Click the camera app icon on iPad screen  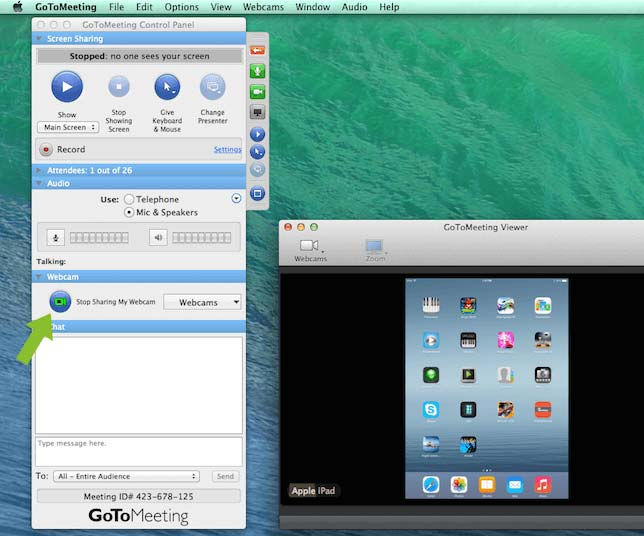tap(543, 375)
